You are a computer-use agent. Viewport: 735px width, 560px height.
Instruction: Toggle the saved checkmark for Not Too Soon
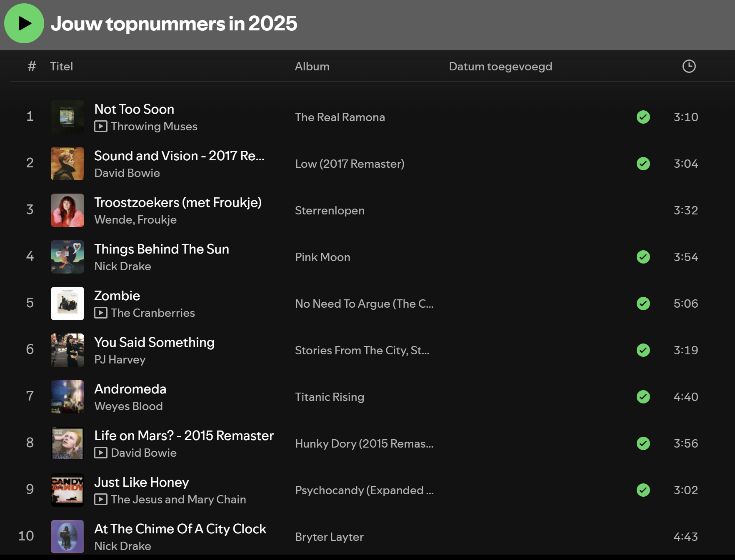(643, 117)
